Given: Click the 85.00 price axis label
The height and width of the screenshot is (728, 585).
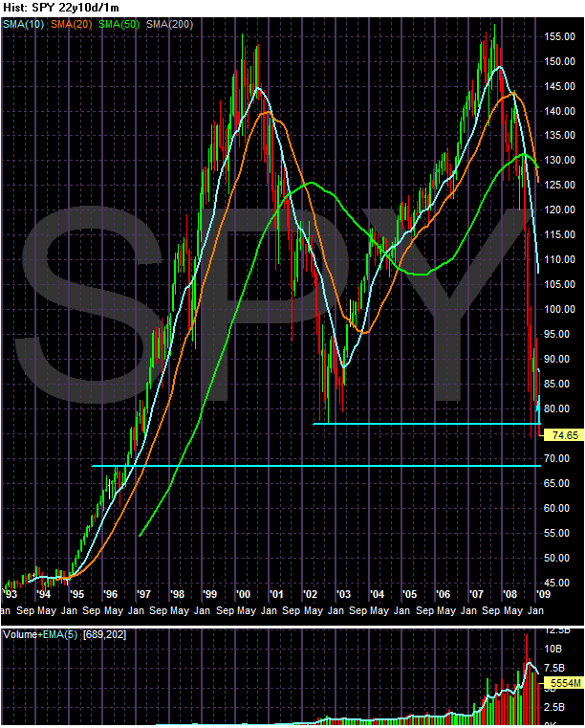Looking at the screenshot, I should tap(556, 384).
